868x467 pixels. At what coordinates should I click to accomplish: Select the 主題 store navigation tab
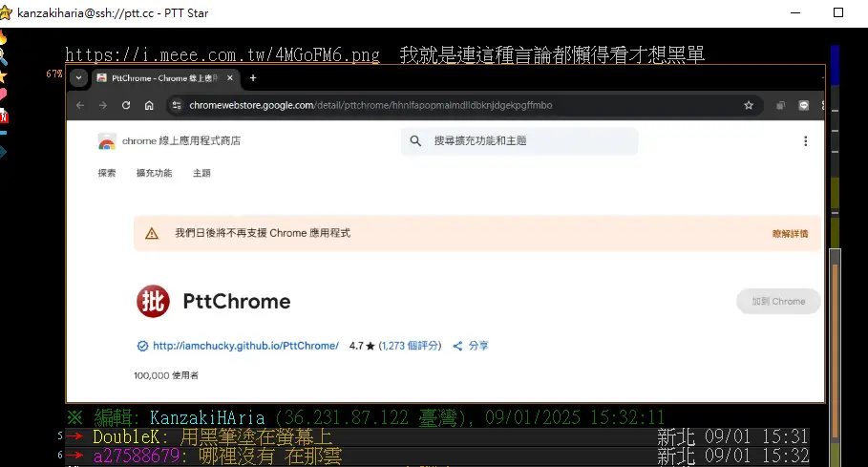201,173
